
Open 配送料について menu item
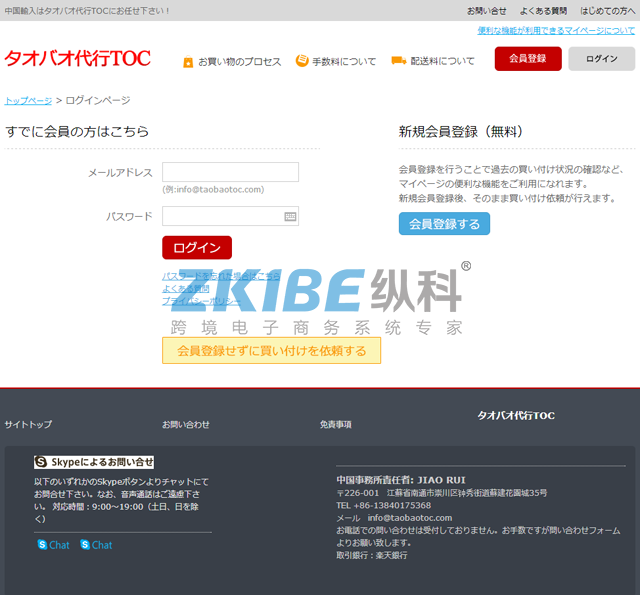click(442, 61)
